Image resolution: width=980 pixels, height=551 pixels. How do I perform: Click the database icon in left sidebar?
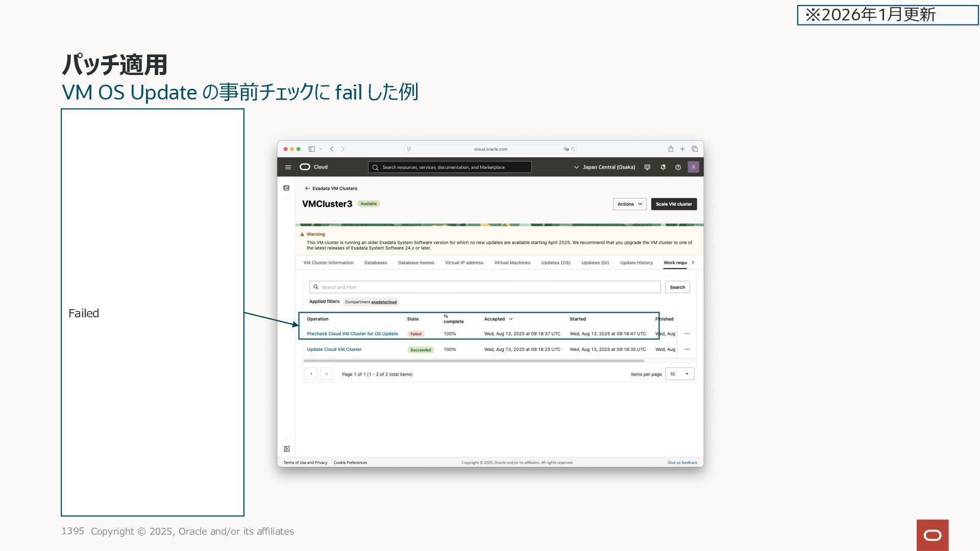pyautogui.click(x=286, y=188)
